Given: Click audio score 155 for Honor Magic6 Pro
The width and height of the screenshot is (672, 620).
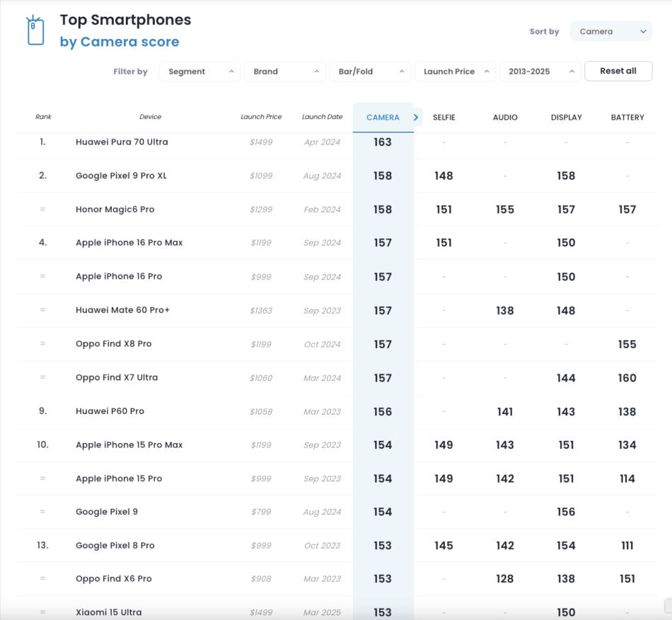Looking at the screenshot, I should [x=505, y=209].
